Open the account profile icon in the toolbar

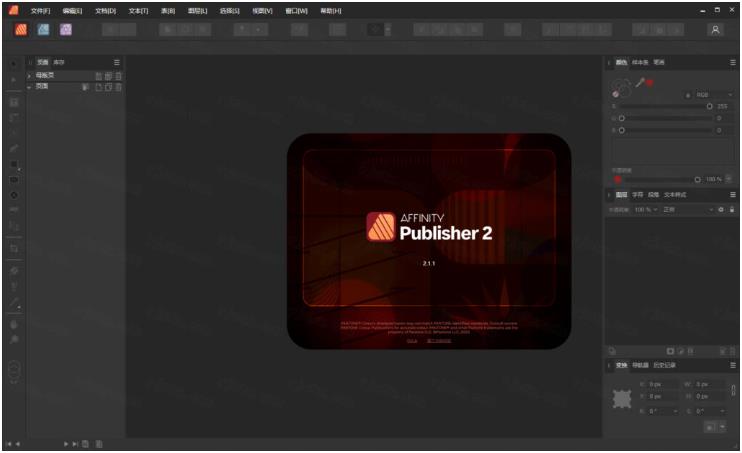click(x=715, y=30)
